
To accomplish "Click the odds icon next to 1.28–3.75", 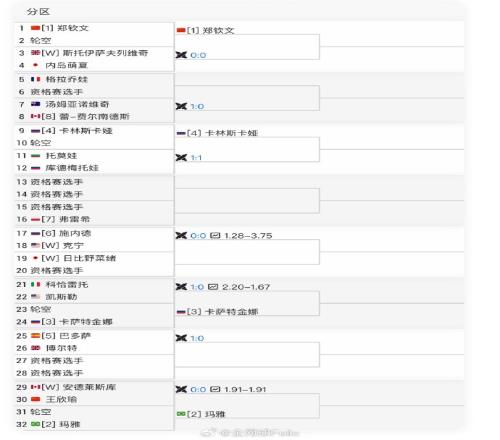I will point(215,236).
